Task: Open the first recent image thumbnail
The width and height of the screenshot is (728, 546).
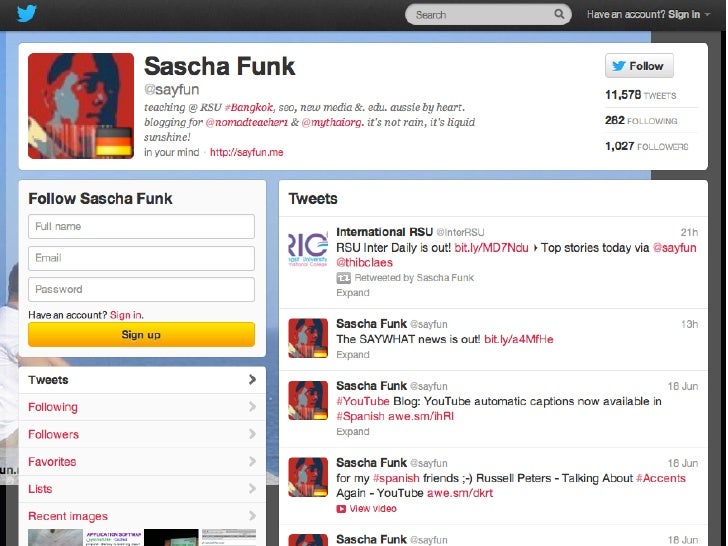Action: click(55, 538)
